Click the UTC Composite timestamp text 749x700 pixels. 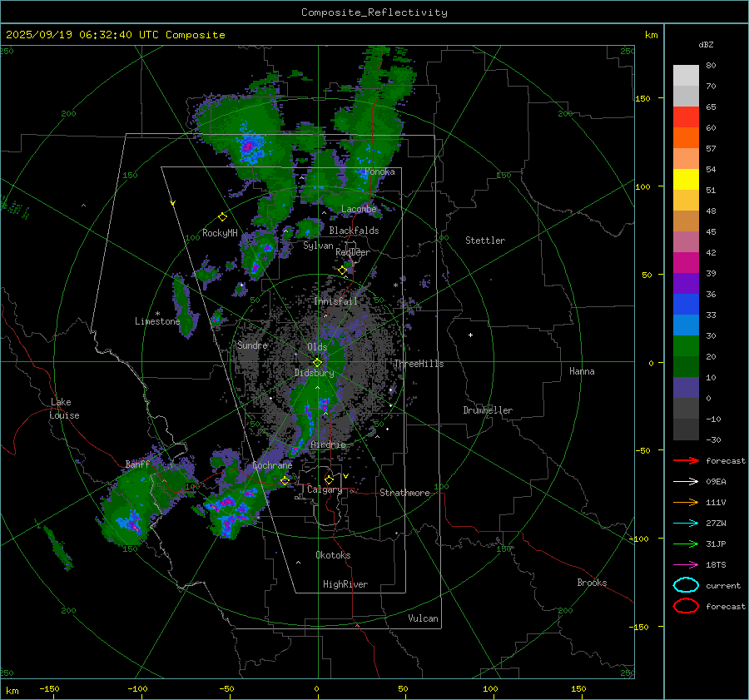click(115, 35)
